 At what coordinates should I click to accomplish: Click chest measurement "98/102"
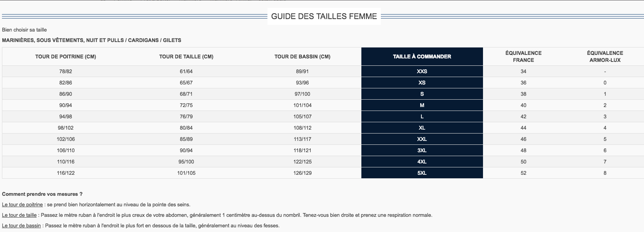pyautogui.click(x=65, y=128)
